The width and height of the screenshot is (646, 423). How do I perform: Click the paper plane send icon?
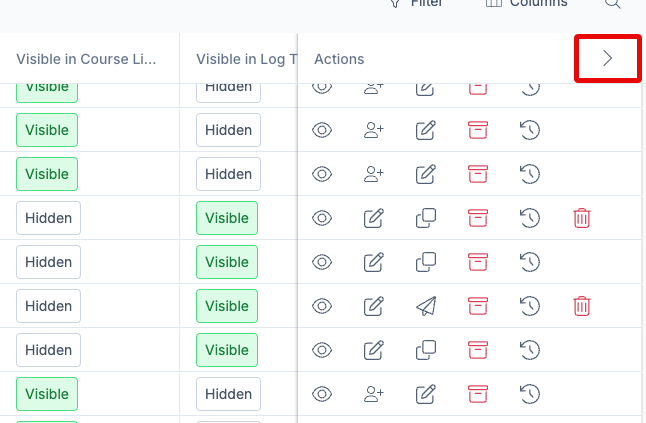tap(426, 306)
